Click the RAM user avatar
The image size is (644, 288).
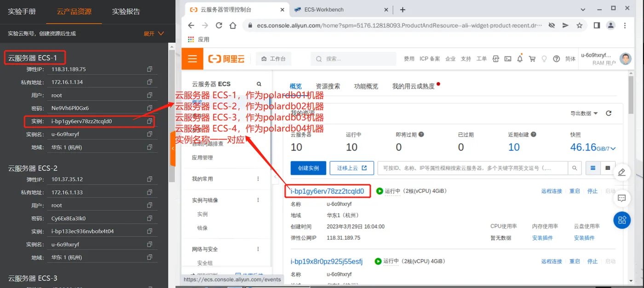point(625,59)
